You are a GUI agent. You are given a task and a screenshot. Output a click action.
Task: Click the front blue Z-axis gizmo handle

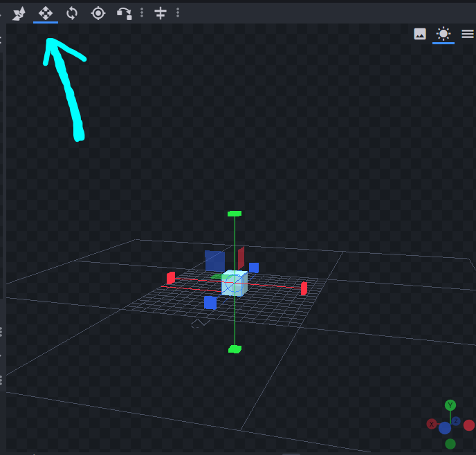pyautogui.click(x=210, y=303)
